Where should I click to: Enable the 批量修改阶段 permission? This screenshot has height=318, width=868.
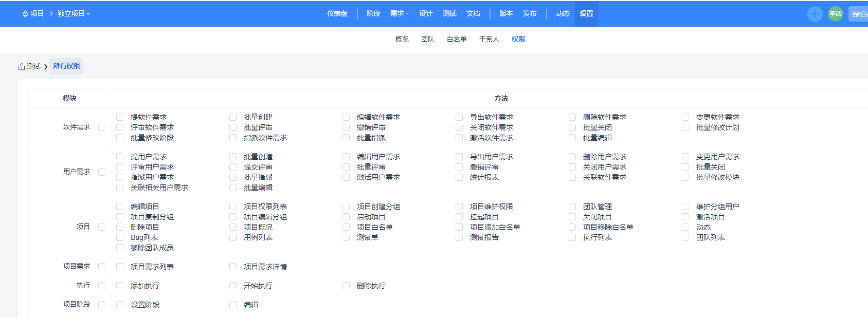tap(120, 138)
